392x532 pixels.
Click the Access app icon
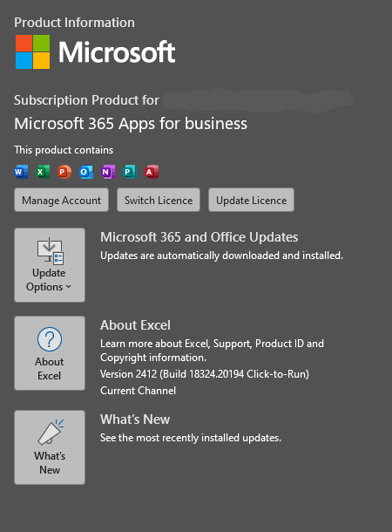tap(152, 172)
